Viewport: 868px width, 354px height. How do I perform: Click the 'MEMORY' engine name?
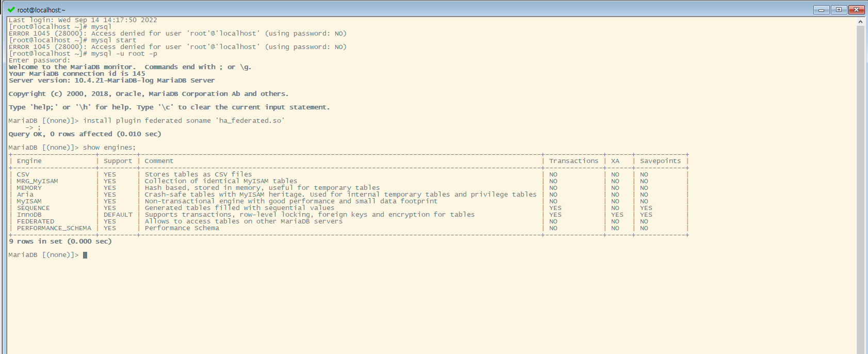coord(29,188)
